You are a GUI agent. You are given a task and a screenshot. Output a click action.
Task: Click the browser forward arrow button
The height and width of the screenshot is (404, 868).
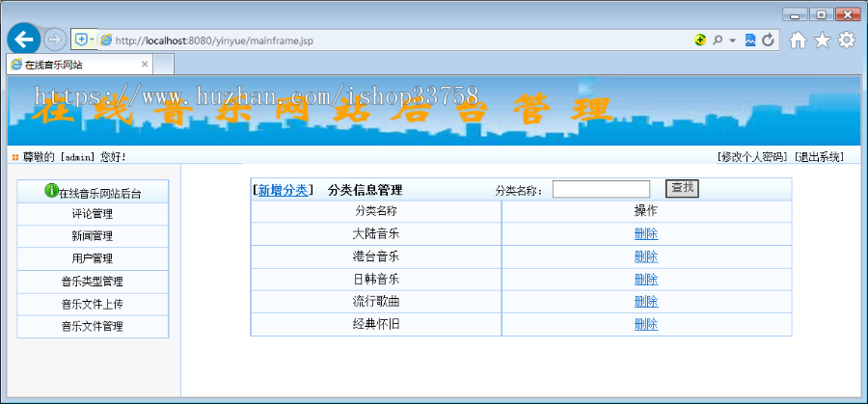point(55,40)
